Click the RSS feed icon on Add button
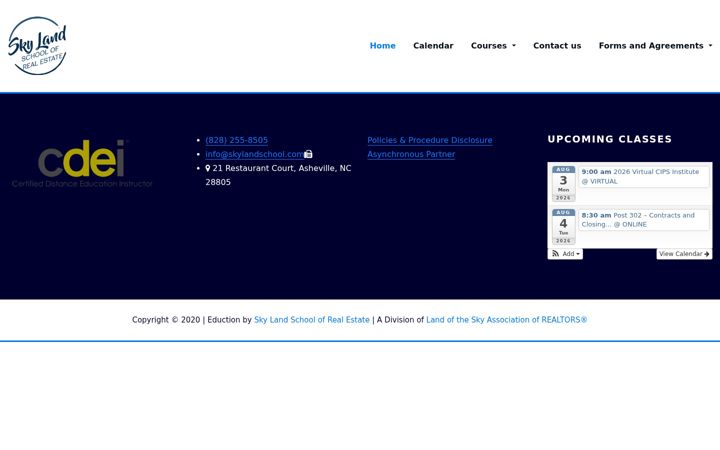This screenshot has width=720, height=450. click(x=556, y=254)
